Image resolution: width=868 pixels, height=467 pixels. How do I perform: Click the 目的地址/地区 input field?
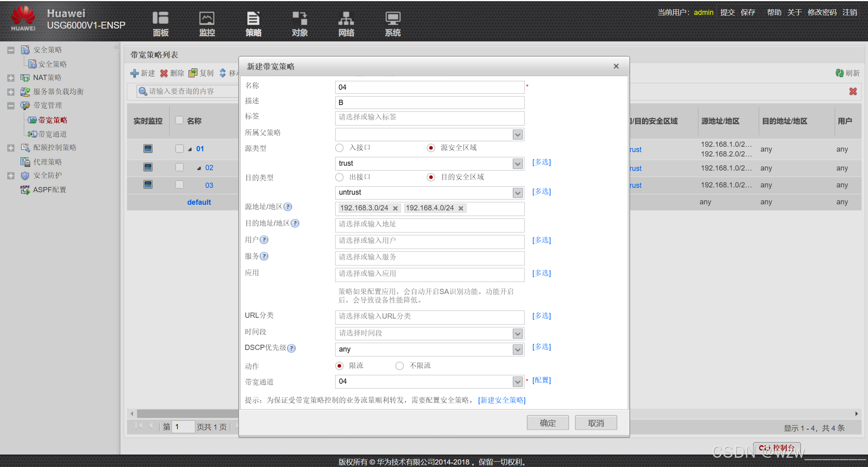coord(429,224)
